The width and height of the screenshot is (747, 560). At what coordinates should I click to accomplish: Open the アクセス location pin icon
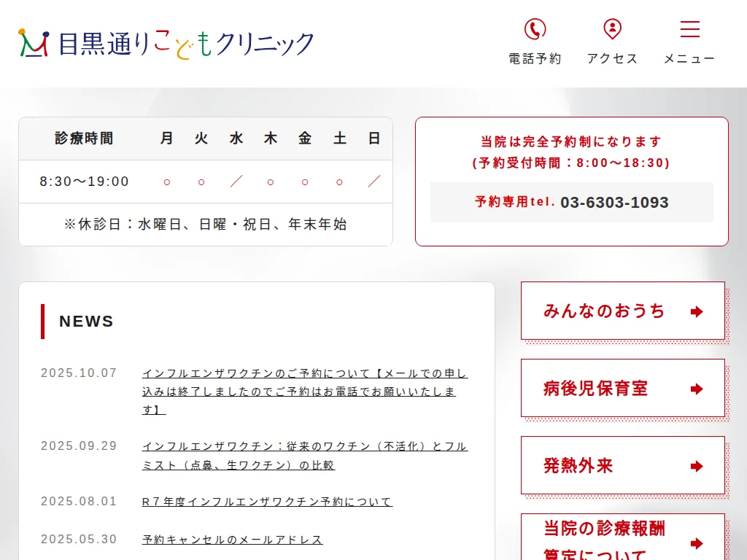[612, 29]
